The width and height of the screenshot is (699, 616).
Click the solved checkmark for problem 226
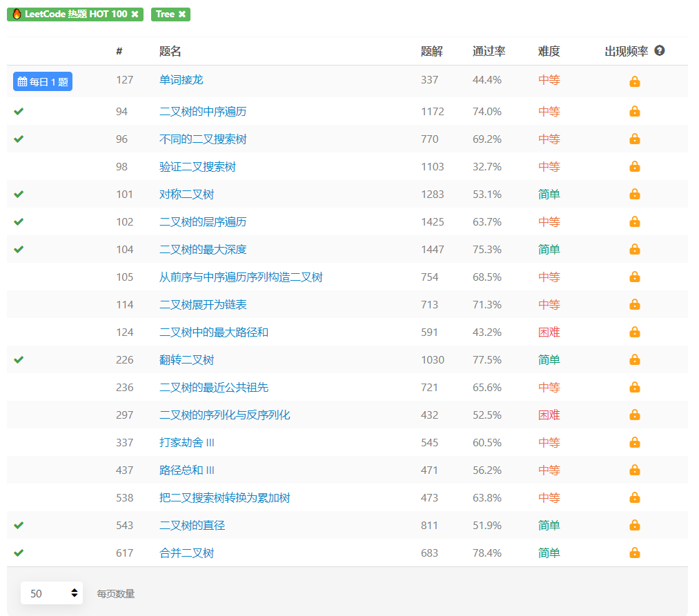18,359
